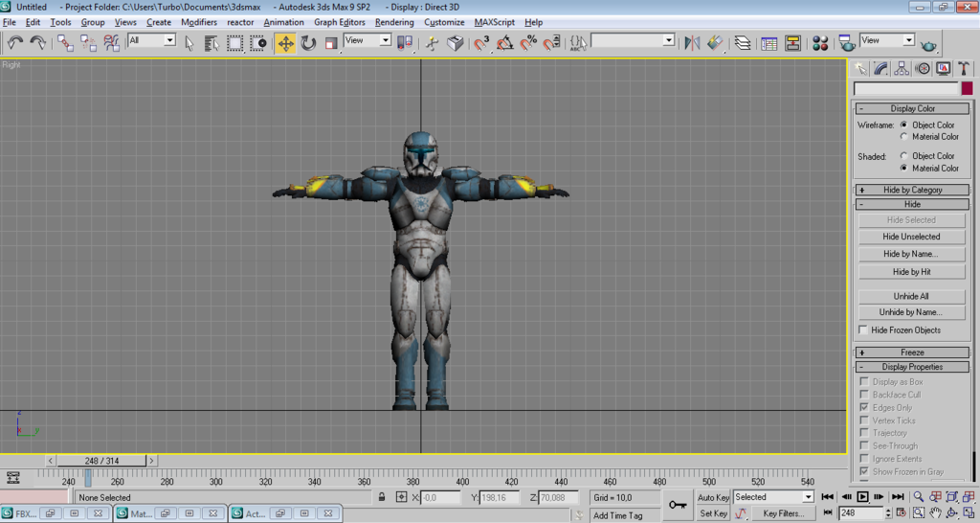Click the Hide Unselected button
The width and height of the screenshot is (980, 523).
pyautogui.click(x=911, y=237)
